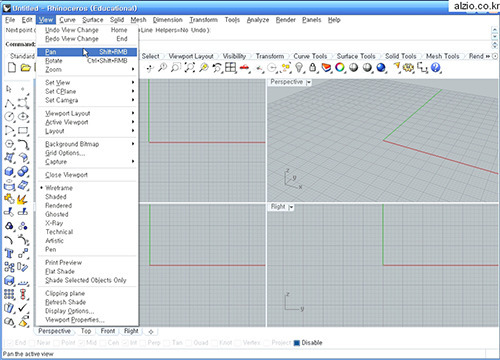Select the Ellipse tool in left toolbar
The width and height of the screenshot is (500, 360).
(x=23, y=117)
